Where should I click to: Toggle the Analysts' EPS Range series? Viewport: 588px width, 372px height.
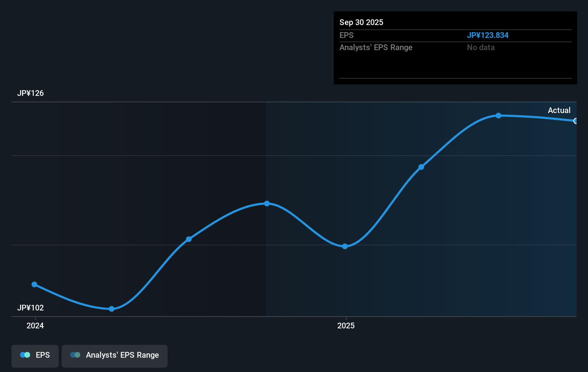(115, 356)
